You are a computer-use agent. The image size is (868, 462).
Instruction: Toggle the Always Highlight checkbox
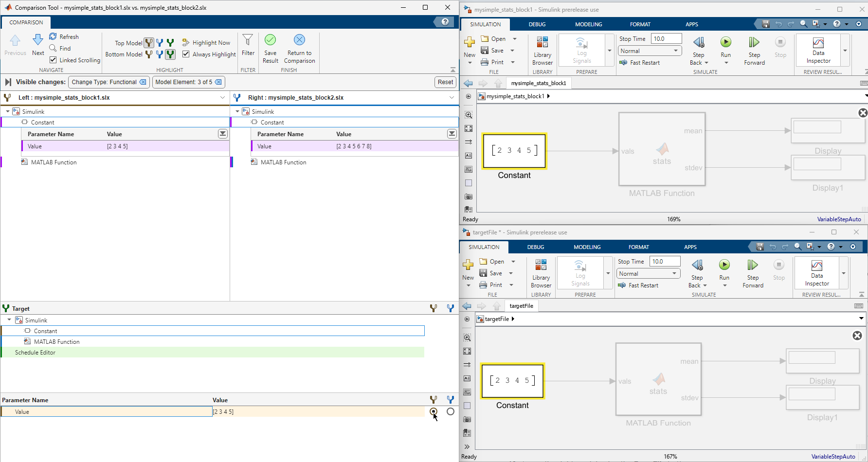(x=186, y=54)
